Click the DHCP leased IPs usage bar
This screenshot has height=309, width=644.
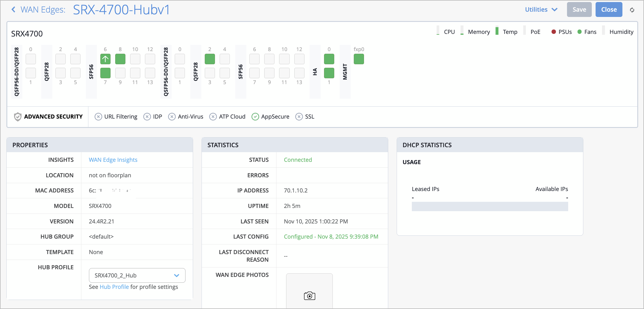(x=490, y=206)
